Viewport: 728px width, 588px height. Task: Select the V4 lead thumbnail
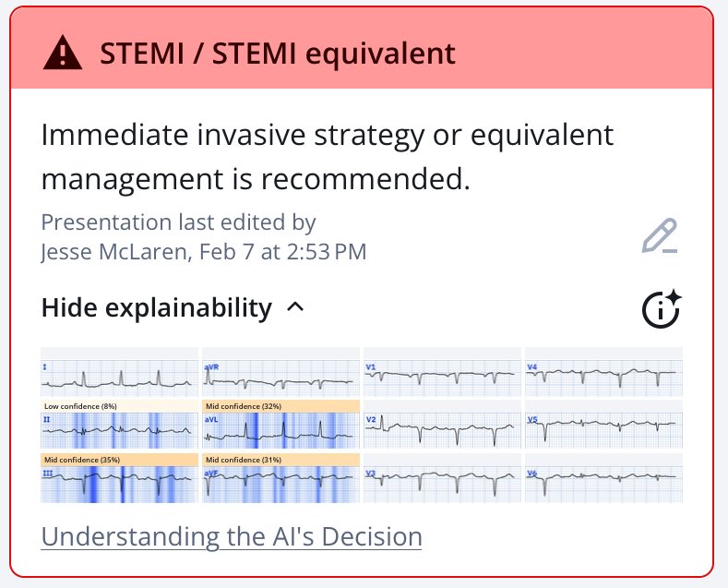[x=604, y=372]
